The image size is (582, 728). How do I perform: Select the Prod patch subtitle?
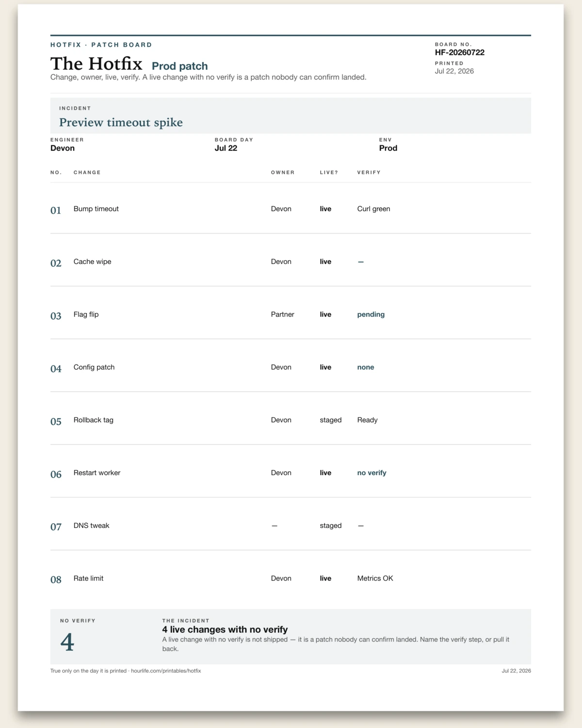180,66
